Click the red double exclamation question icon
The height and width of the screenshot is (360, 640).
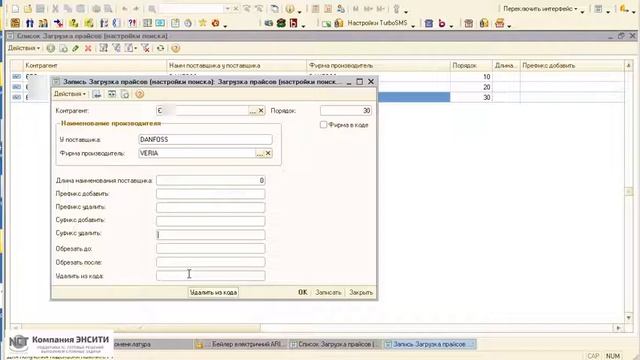132,23
